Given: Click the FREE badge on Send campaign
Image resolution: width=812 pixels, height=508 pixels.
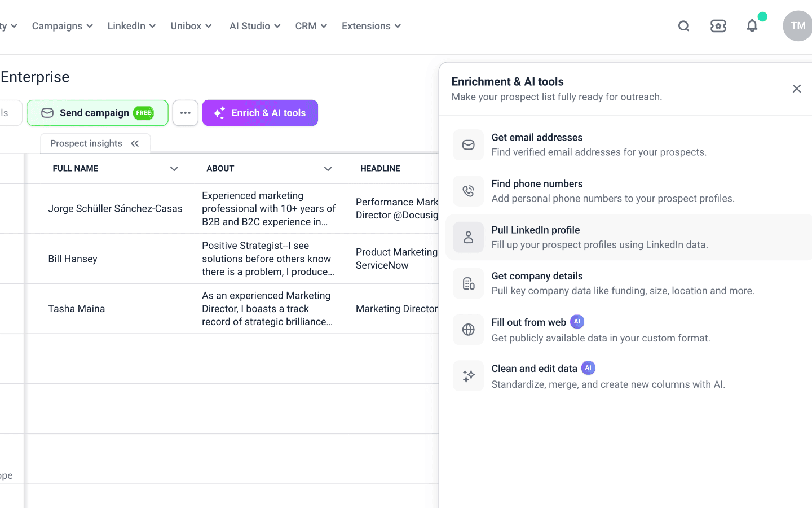Looking at the screenshot, I should [x=144, y=113].
